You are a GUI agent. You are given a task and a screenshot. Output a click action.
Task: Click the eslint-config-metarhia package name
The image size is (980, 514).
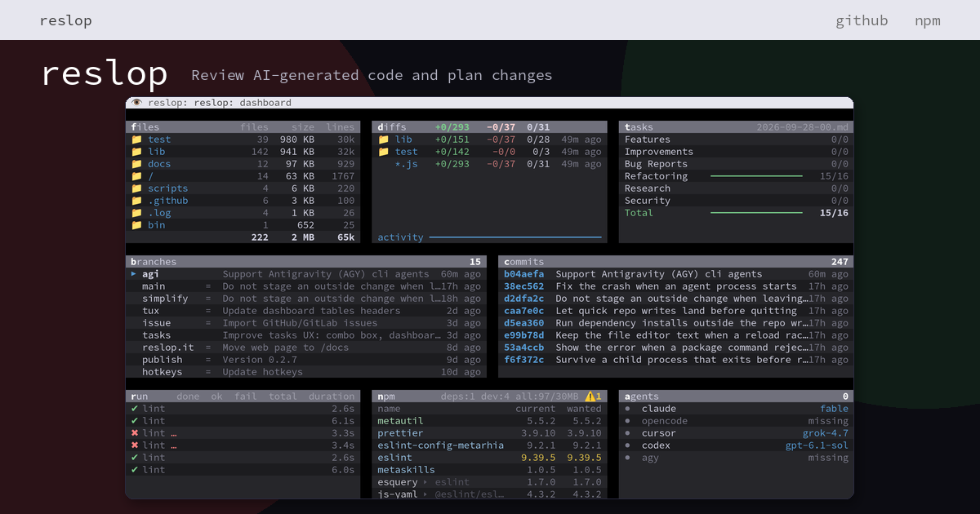click(x=441, y=445)
